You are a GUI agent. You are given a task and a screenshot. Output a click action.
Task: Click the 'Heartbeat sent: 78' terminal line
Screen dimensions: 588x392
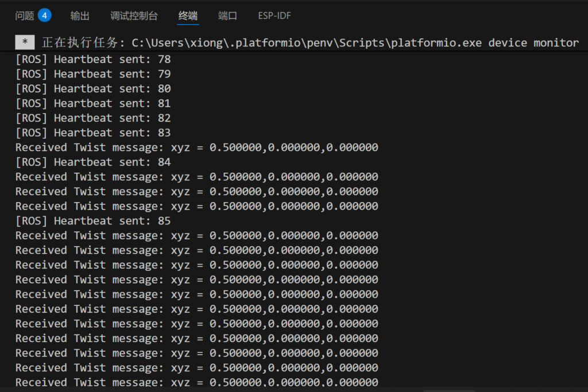(93, 59)
